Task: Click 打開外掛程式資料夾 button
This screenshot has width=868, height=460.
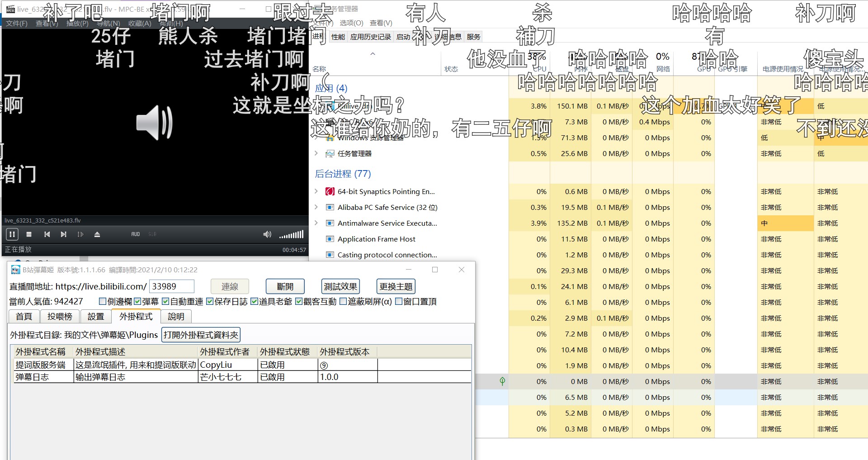Action: pos(201,335)
